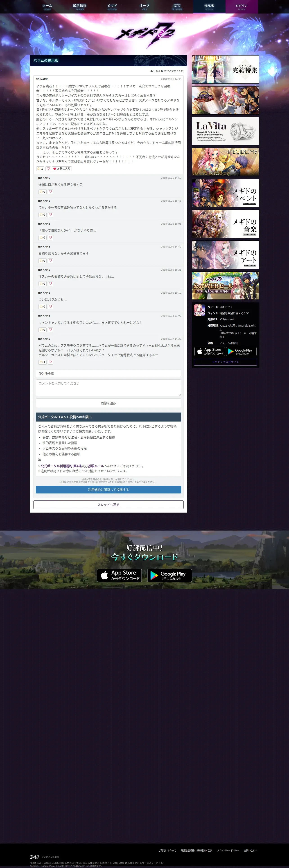
Task: Click the footer App Store からダウンロード badge
Action: click(x=119, y=576)
